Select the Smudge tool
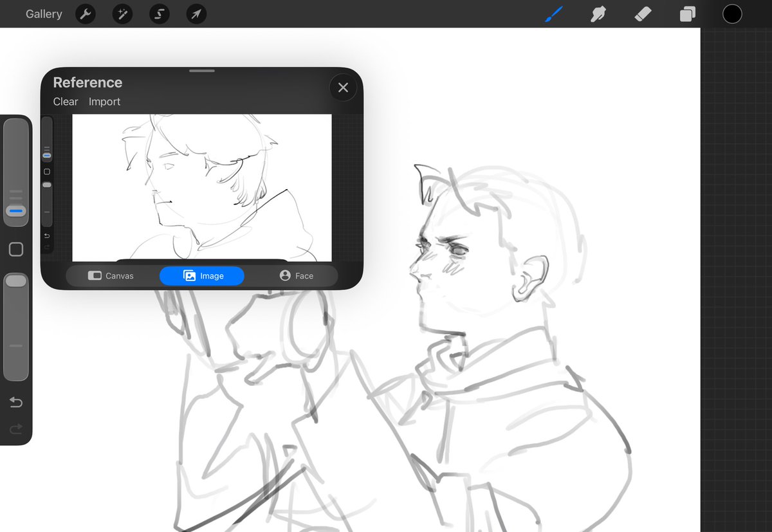 (599, 14)
